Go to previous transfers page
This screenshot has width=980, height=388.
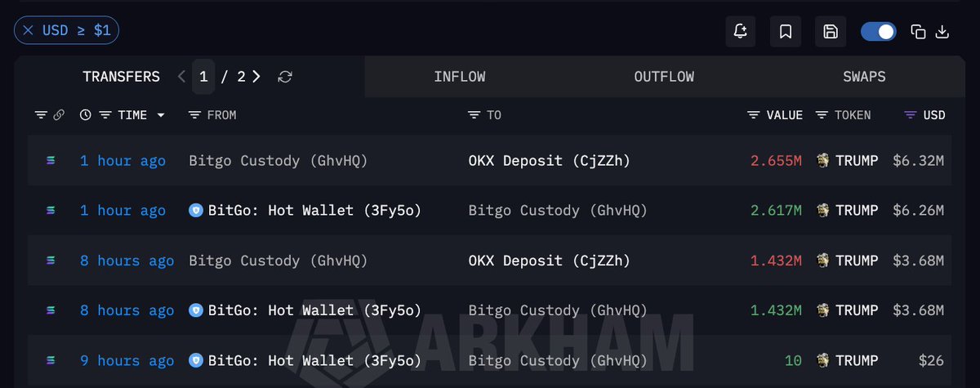[x=181, y=77]
